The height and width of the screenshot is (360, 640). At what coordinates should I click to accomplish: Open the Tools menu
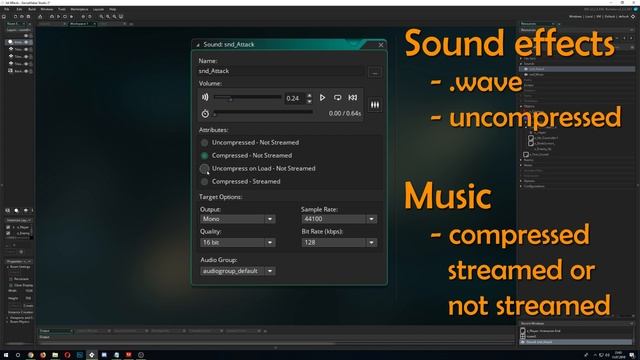click(x=62, y=9)
